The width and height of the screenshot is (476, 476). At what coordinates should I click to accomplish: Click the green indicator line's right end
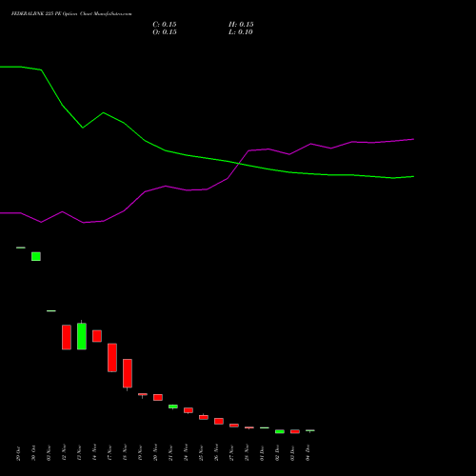pos(413,176)
